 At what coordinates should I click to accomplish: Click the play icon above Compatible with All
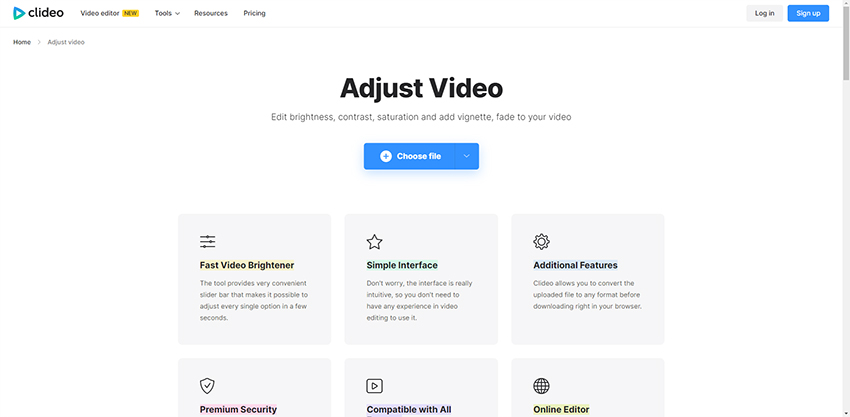[374, 385]
